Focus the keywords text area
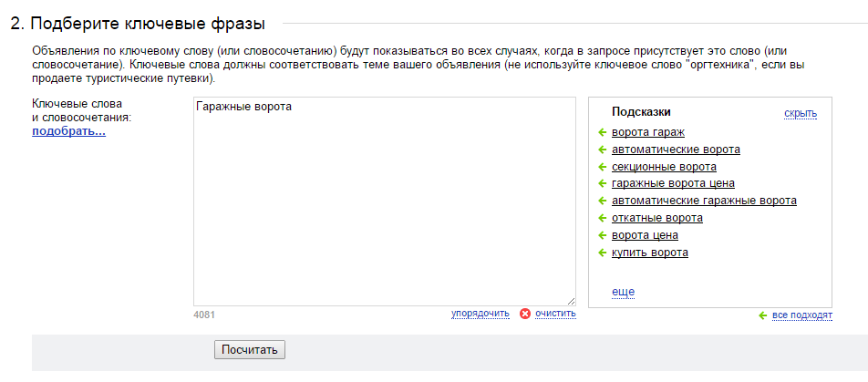The image size is (868, 382). click(x=384, y=201)
